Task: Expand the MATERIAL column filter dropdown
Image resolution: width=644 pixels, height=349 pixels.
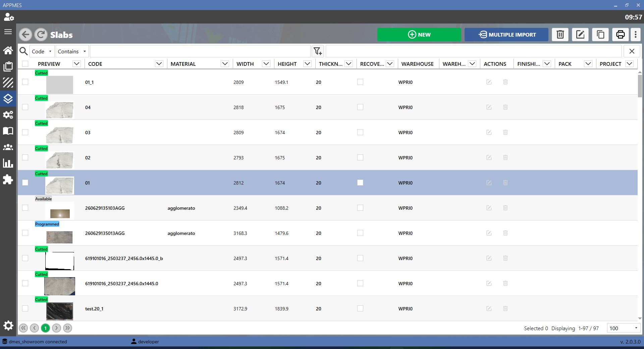Action: coord(225,64)
